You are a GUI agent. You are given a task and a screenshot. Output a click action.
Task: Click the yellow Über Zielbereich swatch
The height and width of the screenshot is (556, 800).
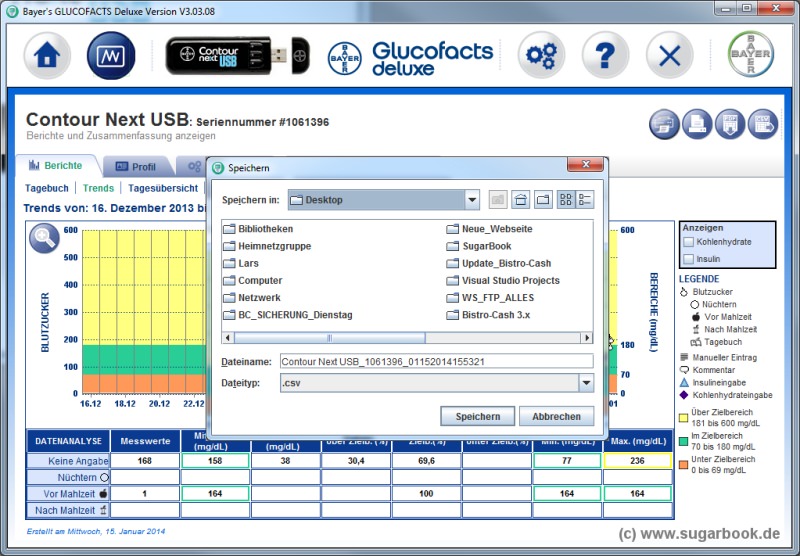(x=684, y=418)
